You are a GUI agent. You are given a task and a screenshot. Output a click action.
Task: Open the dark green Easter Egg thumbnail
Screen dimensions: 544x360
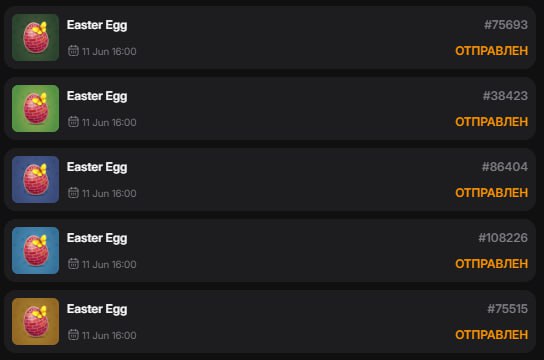click(35, 37)
